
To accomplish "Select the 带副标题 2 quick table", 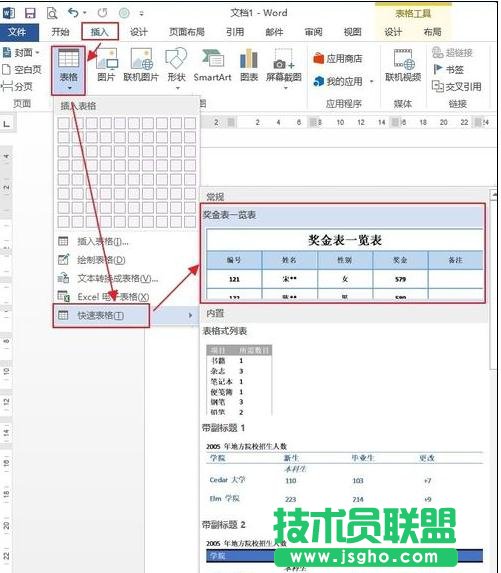I will pos(344,555).
